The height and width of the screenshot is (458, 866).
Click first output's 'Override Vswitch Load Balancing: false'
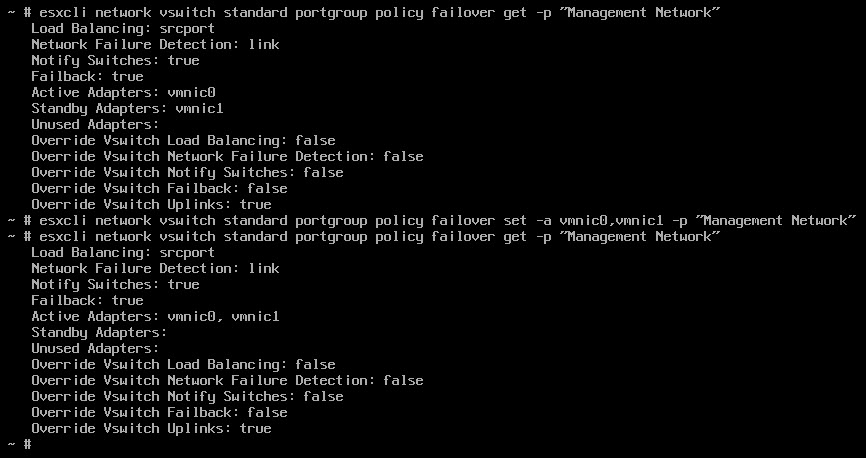coord(183,140)
